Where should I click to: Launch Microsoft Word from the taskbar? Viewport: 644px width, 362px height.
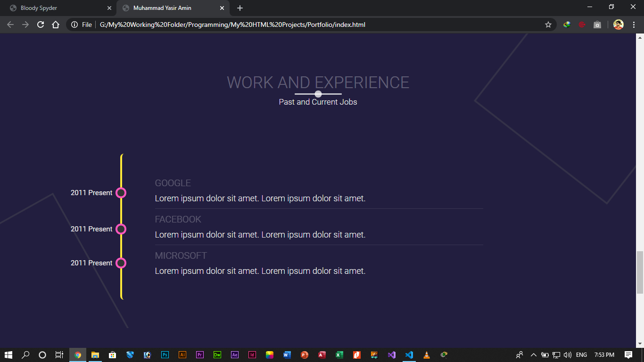pyautogui.click(x=287, y=355)
